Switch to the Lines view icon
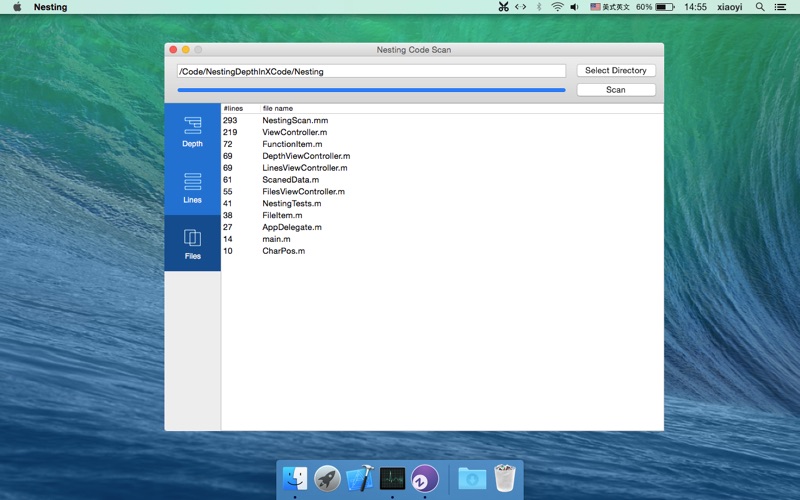The width and height of the screenshot is (800, 500). [x=192, y=187]
